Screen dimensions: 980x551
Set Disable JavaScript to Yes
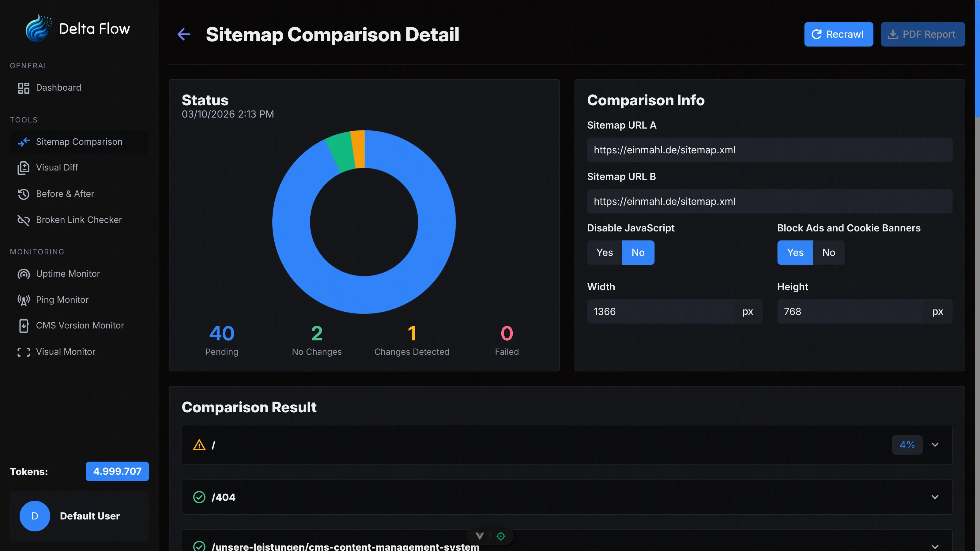pos(604,253)
